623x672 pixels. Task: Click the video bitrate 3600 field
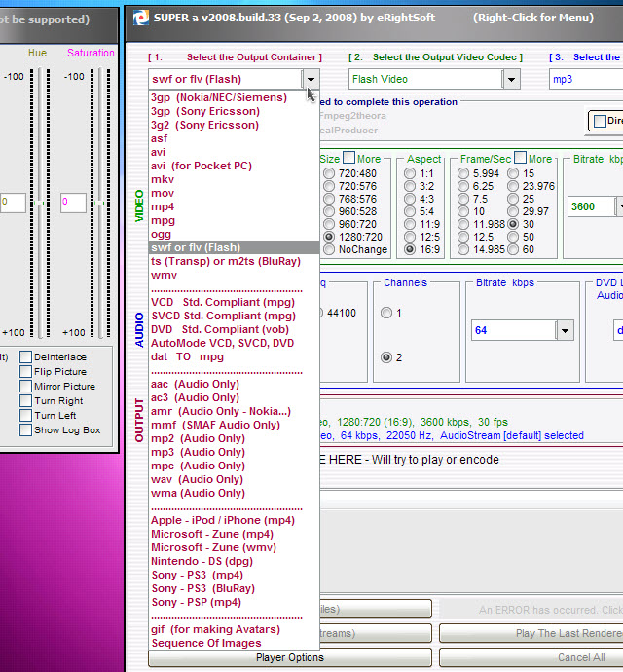(591, 206)
